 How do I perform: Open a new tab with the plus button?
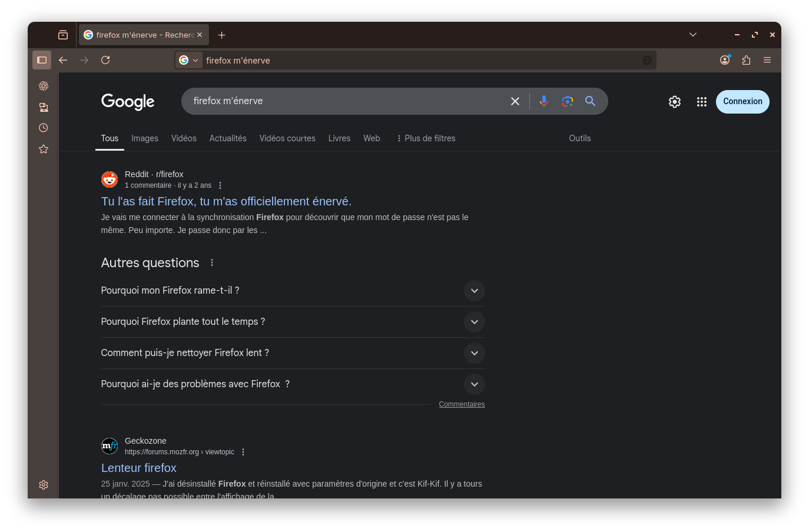(x=221, y=35)
